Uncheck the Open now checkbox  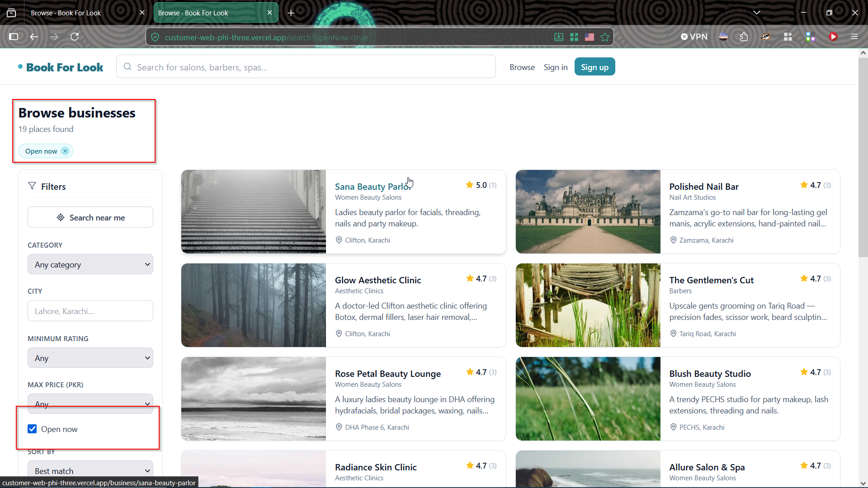point(32,429)
